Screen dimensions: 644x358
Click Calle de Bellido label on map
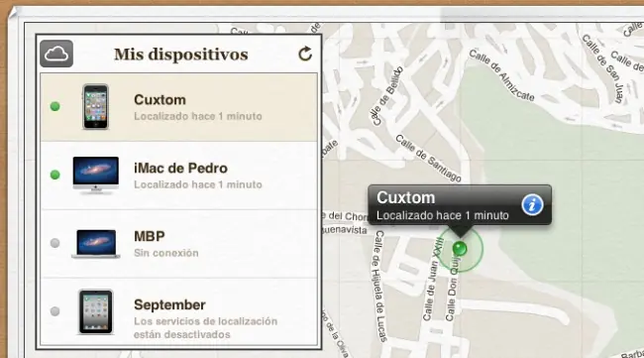pos(386,96)
